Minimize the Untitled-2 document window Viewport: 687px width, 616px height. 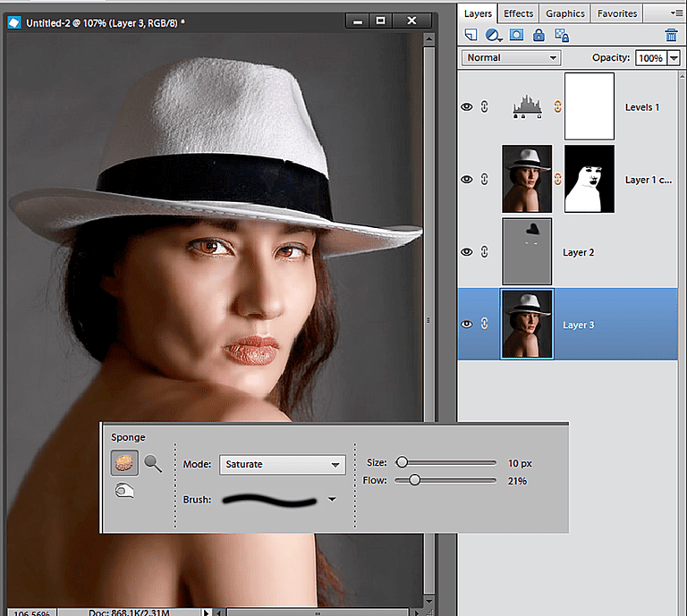click(358, 21)
